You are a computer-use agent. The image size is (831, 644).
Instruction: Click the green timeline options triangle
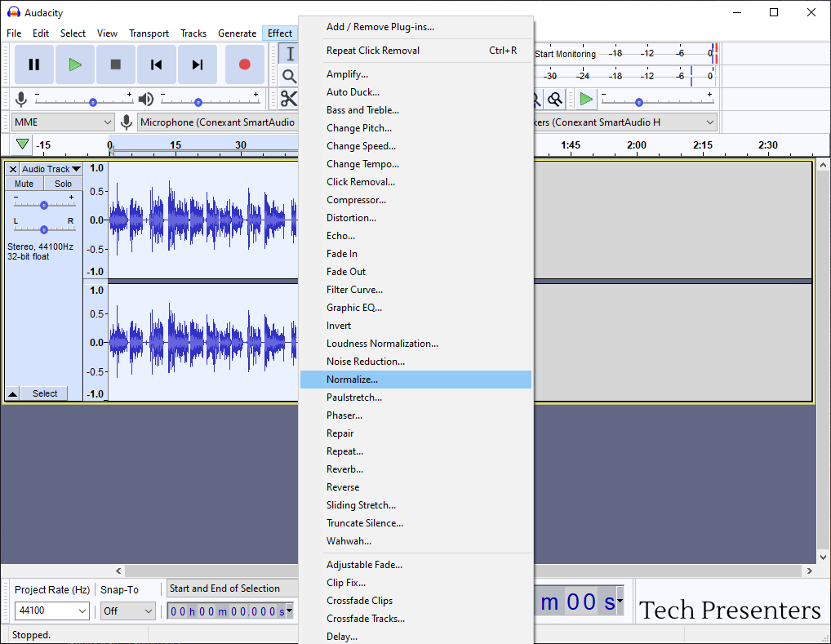coord(22,144)
